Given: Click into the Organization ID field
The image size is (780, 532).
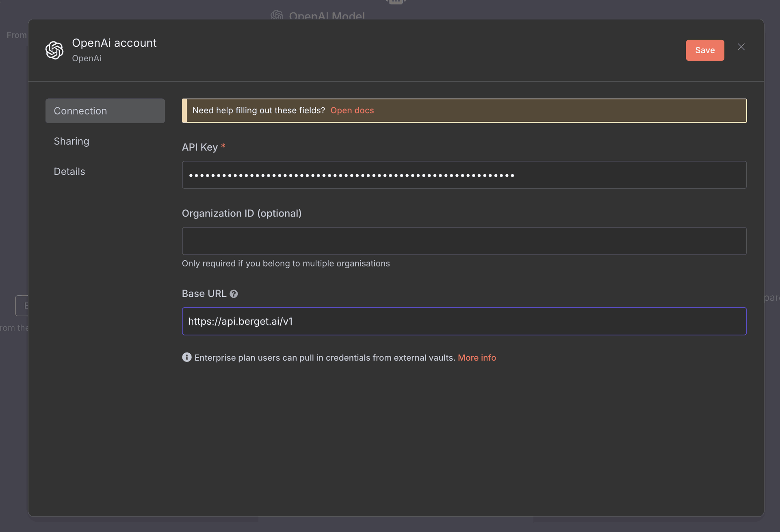Looking at the screenshot, I should pos(464,241).
